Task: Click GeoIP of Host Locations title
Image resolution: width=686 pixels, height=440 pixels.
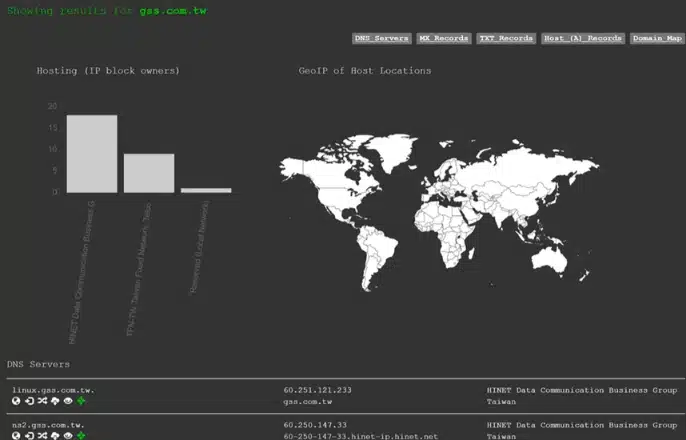Action: coord(365,71)
